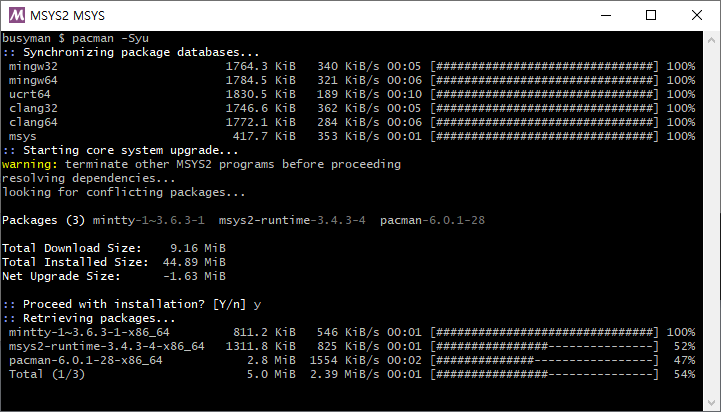Click the 'mingw32' database name
The height and width of the screenshot is (412, 721).
point(33,67)
